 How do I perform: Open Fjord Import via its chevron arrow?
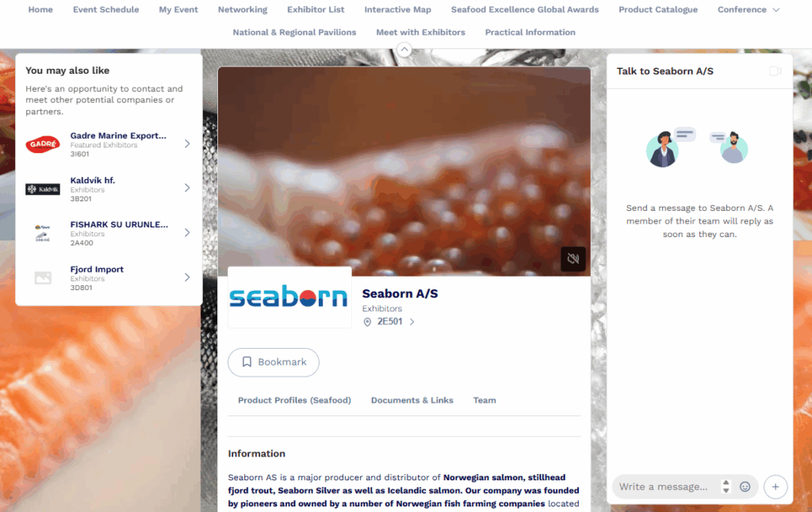[x=187, y=277]
